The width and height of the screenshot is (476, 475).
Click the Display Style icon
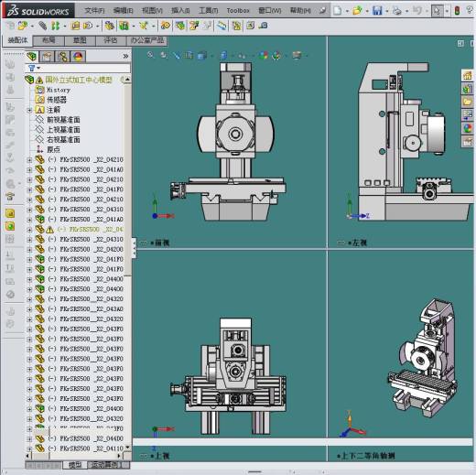223,56
